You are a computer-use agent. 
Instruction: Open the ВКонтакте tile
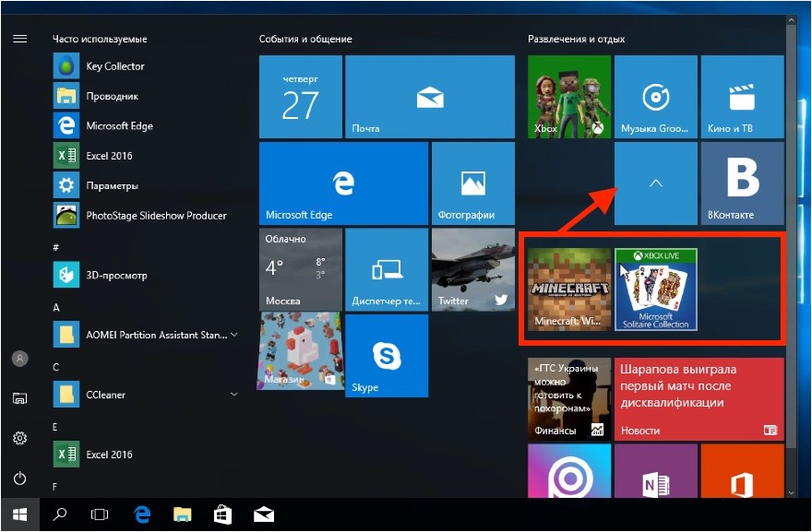click(x=742, y=183)
